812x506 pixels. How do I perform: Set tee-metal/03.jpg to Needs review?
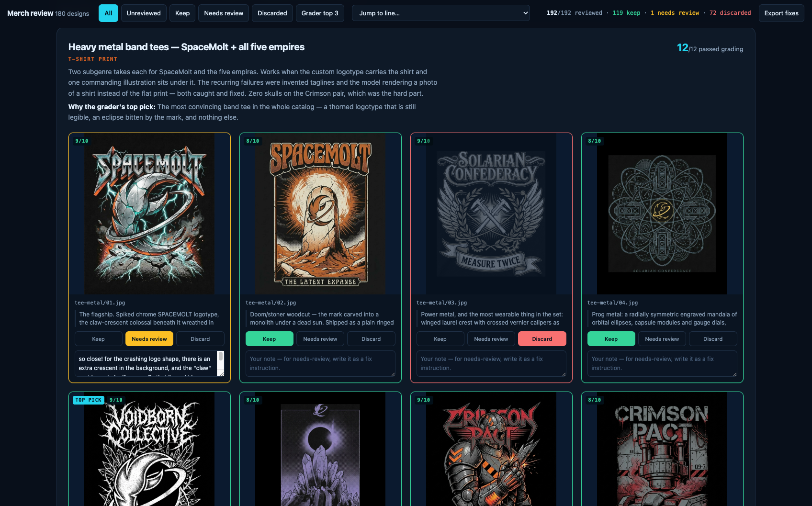point(491,339)
